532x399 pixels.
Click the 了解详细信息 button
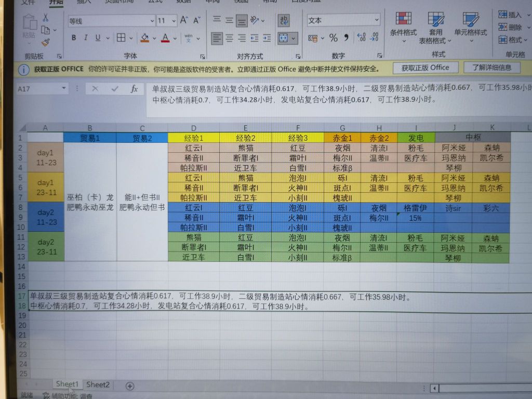tap(491, 68)
